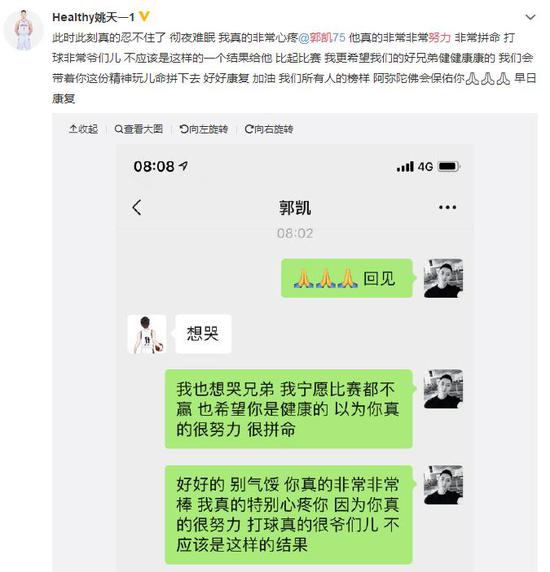Open the post options chevron menu

[x=530, y=17]
